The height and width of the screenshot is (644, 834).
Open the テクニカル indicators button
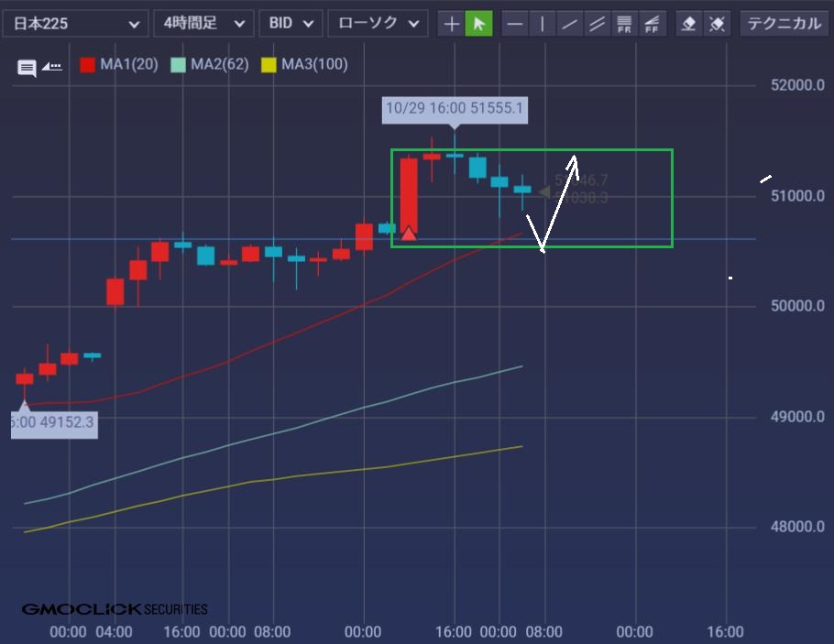[x=785, y=24]
